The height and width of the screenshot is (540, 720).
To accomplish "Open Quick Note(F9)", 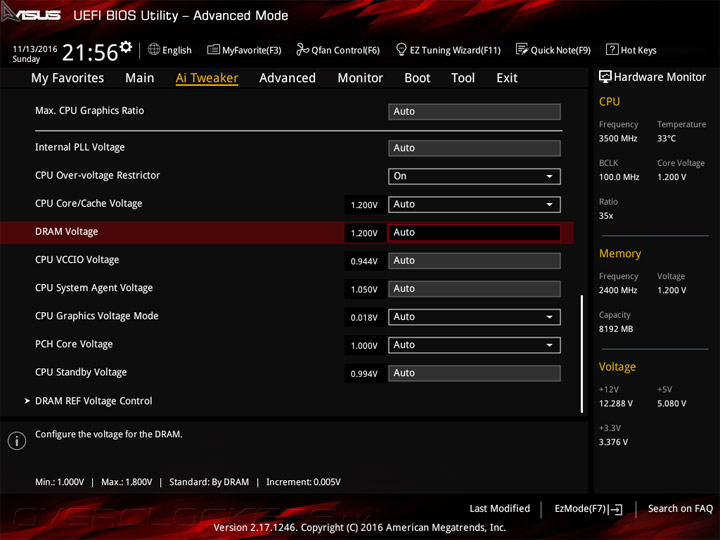I will click(561, 50).
